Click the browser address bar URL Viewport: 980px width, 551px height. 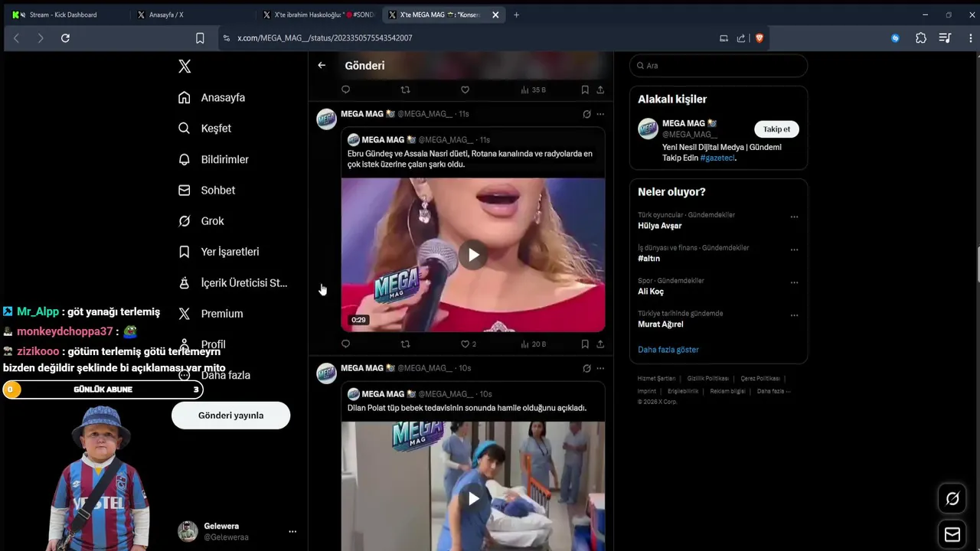point(325,37)
